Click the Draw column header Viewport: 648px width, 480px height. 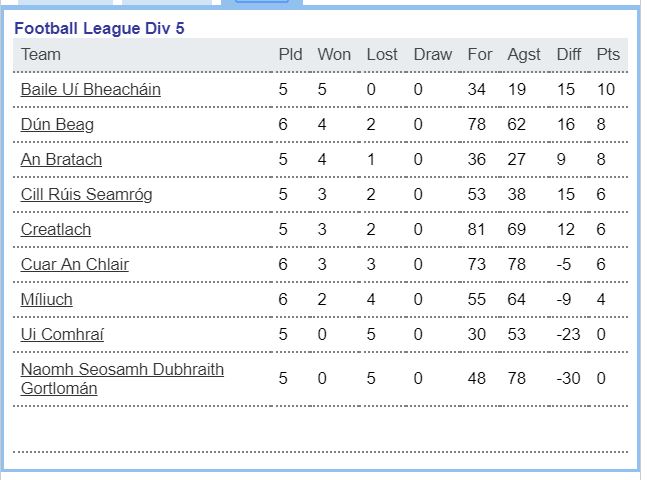(x=433, y=55)
